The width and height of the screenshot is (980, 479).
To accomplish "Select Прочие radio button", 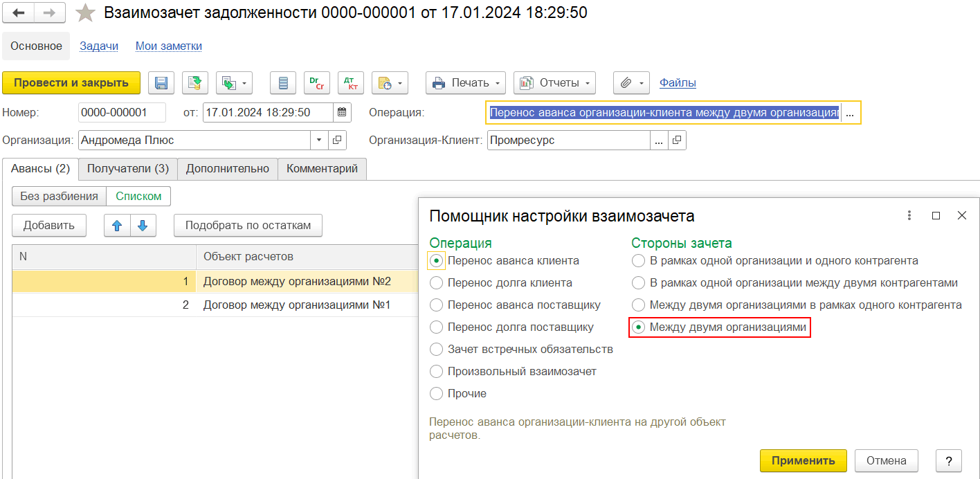I will [x=436, y=394].
